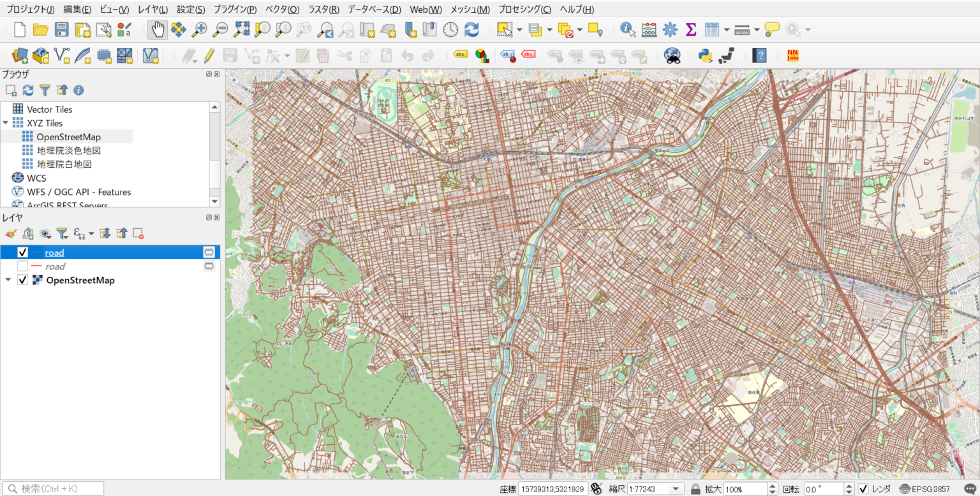Activate the Identify Features tool
The height and width of the screenshot is (496, 980).
coord(627,29)
